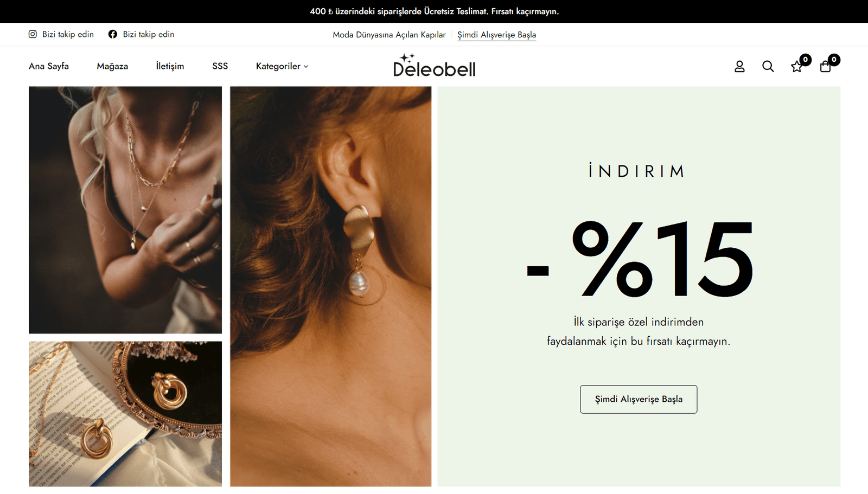Viewport: 868px width, 494px height.
Task: Open the İletişim page
Action: [x=170, y=66]
